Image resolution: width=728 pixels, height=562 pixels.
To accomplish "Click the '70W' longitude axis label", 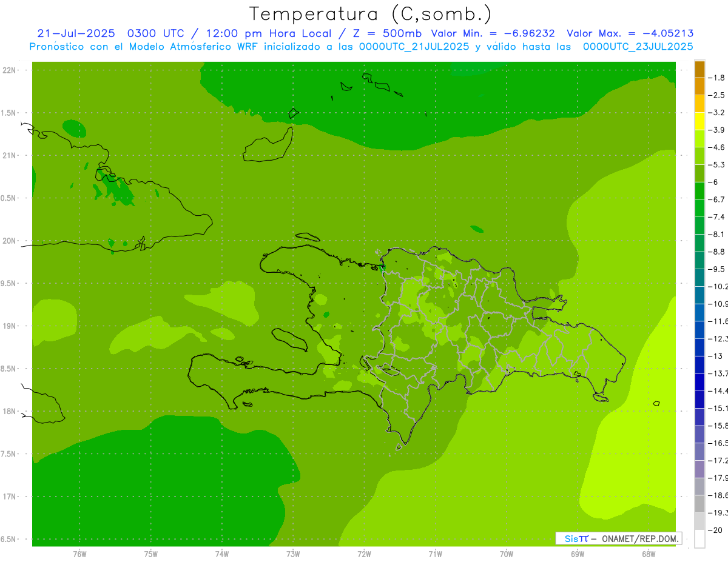I will [507, 554].
